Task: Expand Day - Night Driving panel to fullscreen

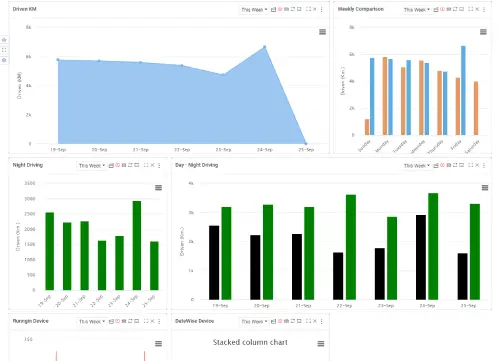Action: 471,165
